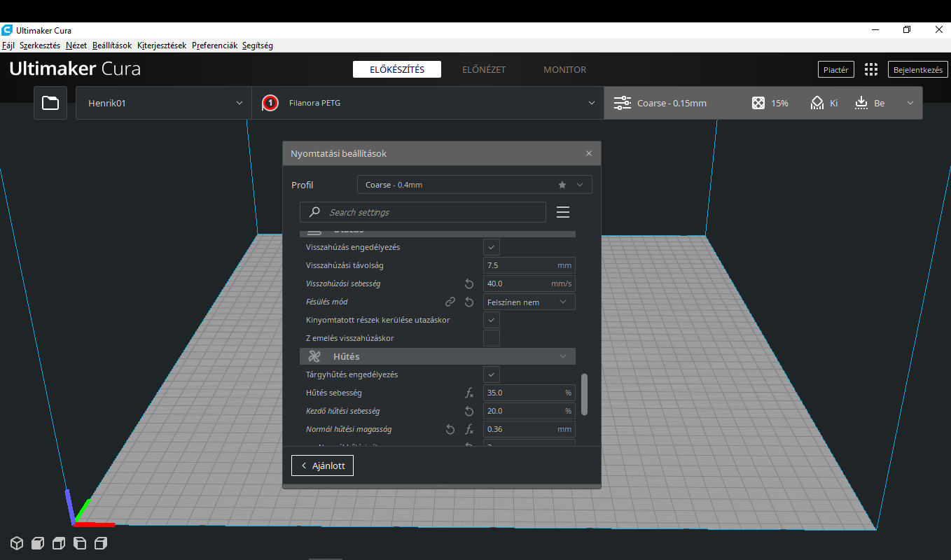The width and height of the screenshot is (951, 560).
Task: Open the Filanora PETG material dropdown
Action: click(x=428, y=103)
